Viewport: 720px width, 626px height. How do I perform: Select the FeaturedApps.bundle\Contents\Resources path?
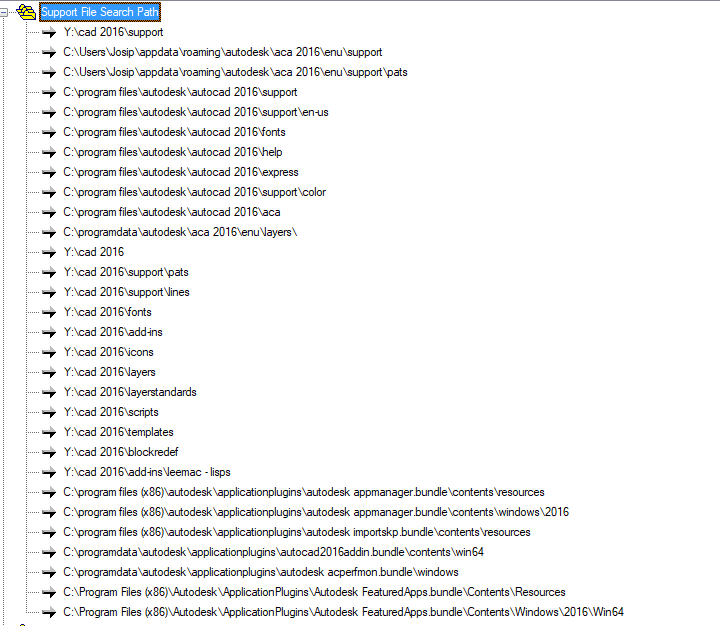coord(314,592)
